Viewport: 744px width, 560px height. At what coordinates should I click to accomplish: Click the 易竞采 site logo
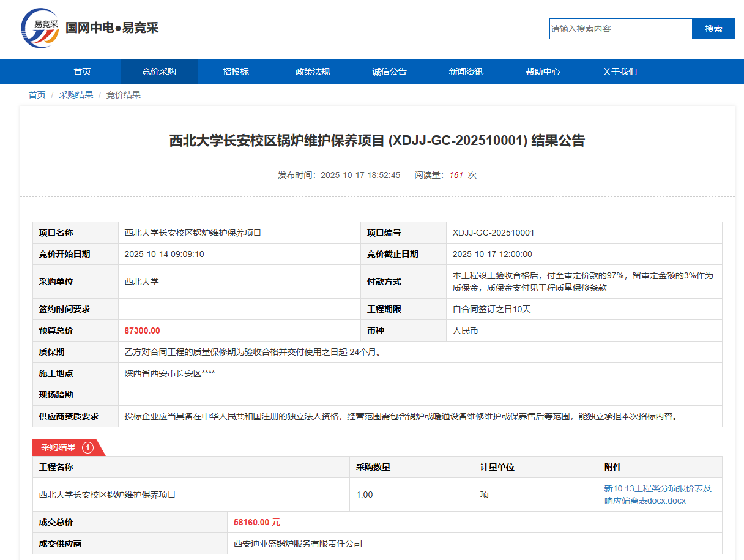40,29
